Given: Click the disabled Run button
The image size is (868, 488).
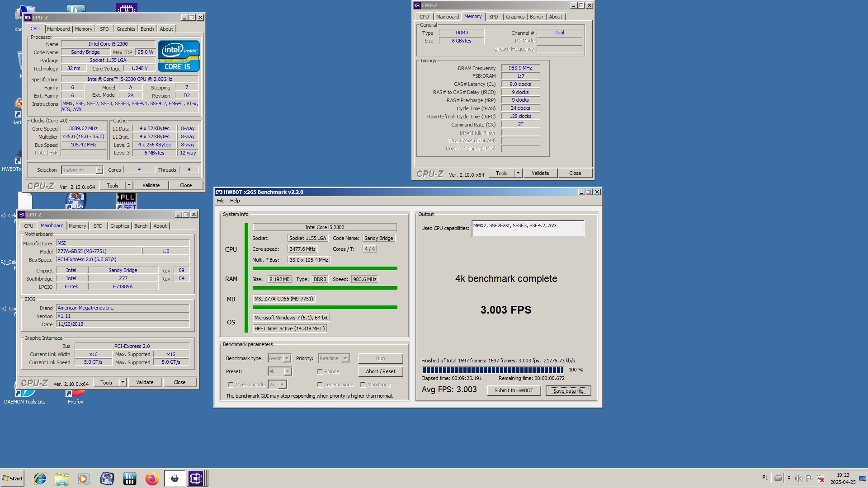Looking at the screenshot, I should (x=381, y=358).
